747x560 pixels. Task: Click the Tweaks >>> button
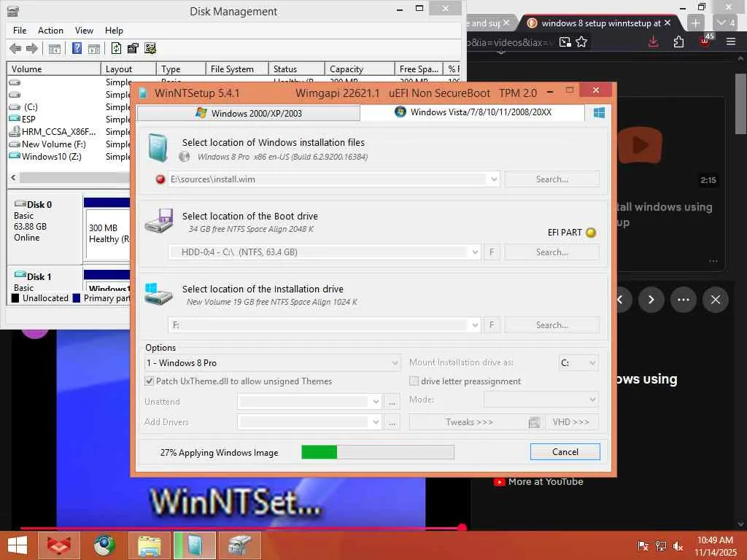coord(469,422)
